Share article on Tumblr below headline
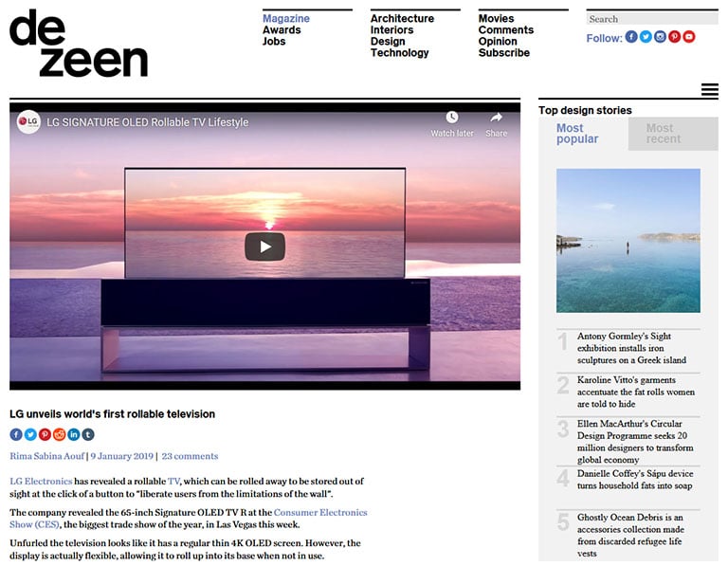The width and height of the screenshot is (728, 566). click(x=88, y=434)
